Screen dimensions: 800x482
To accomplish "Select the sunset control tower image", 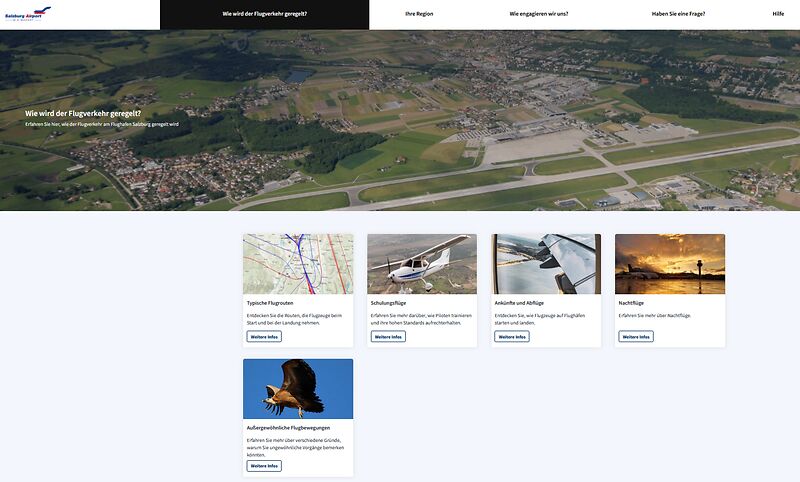I will pyautogui.click(x=670, y=264).
